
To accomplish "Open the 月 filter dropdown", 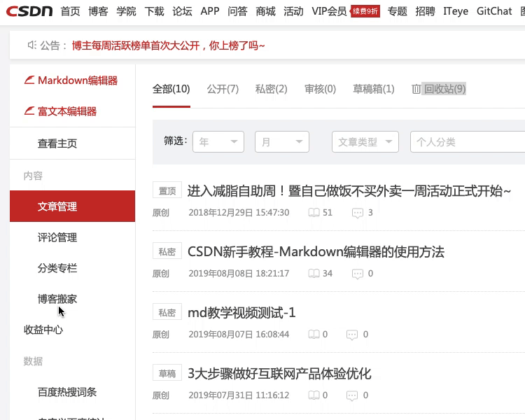I will tap(282, 142).
